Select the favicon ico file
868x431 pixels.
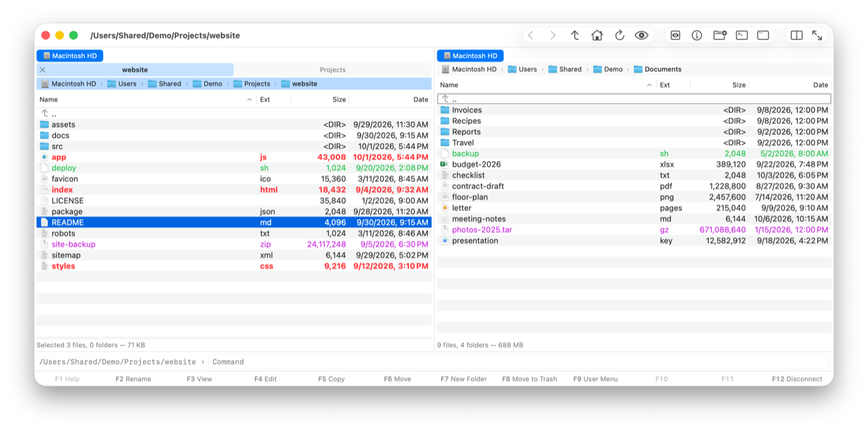pos(234,179)
